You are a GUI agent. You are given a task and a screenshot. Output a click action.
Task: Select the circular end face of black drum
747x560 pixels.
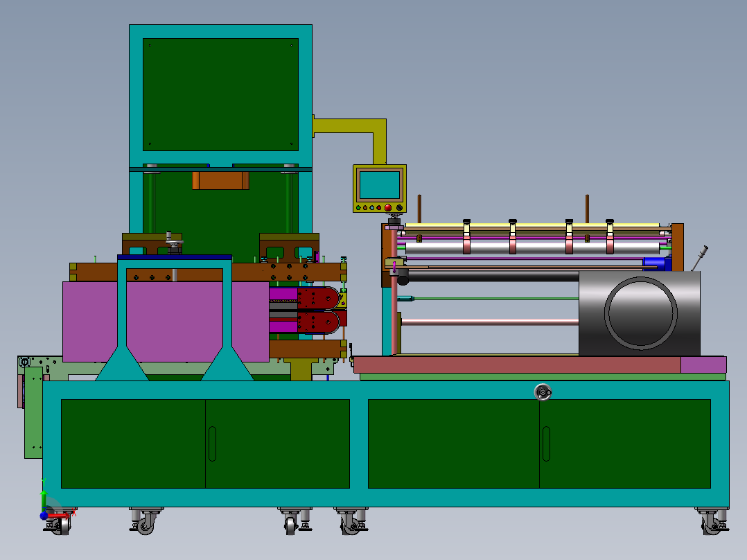tap(641, 313)
